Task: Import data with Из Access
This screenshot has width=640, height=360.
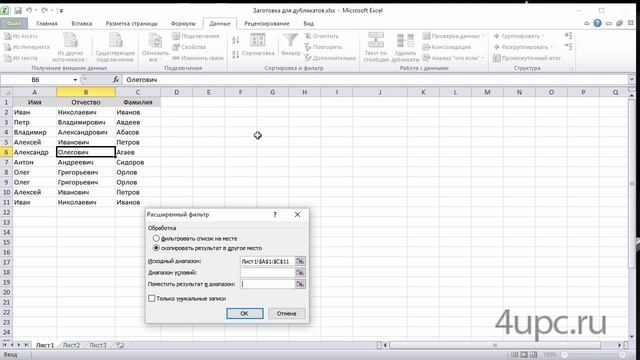Action: [21, 36]
